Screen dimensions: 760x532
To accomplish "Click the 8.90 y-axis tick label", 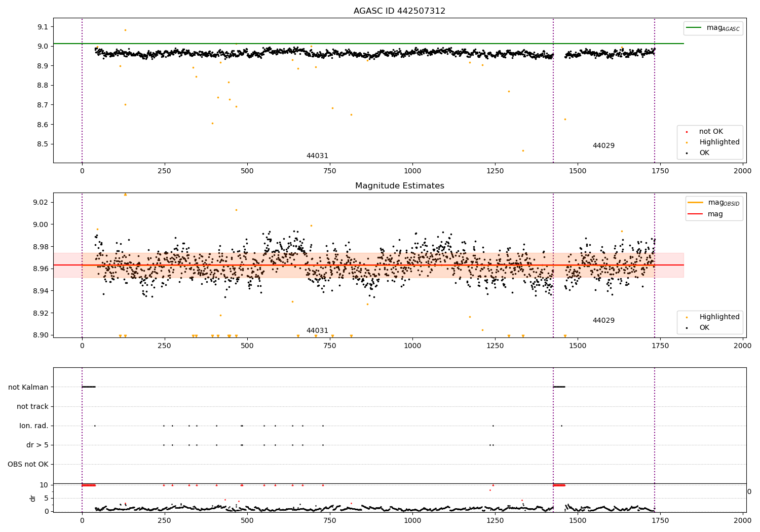I will coord(41,335).
